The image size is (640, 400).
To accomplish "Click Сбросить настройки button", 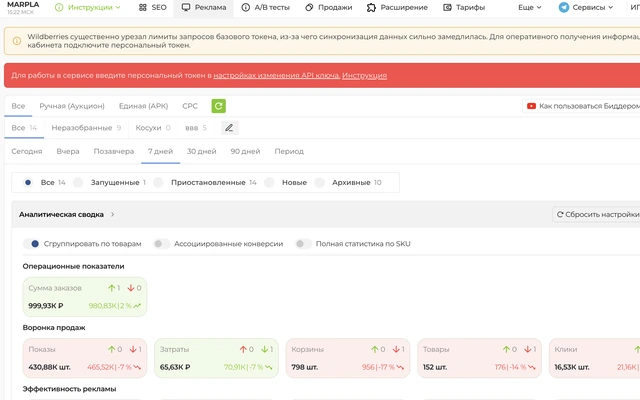I will (597, 214).
